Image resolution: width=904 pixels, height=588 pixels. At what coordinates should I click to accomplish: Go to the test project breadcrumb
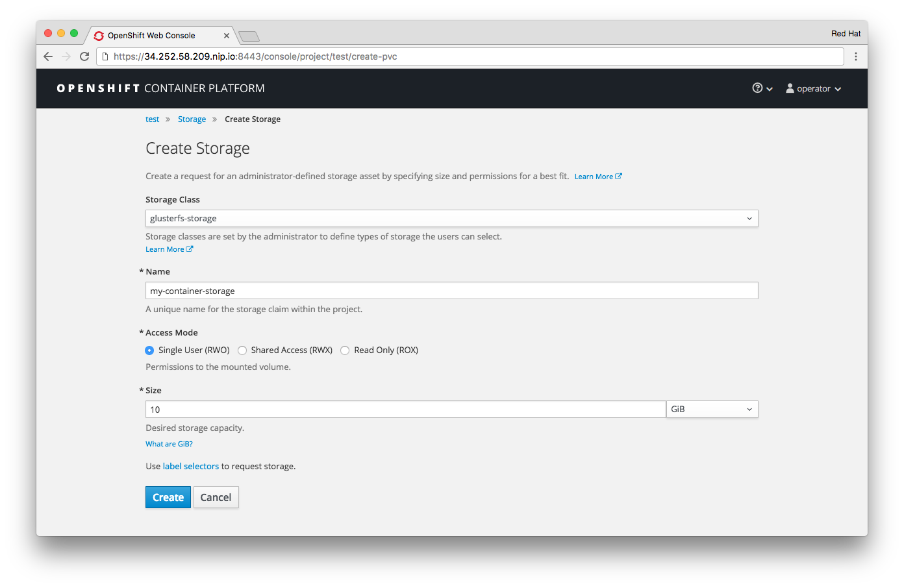tap(152, 119)
